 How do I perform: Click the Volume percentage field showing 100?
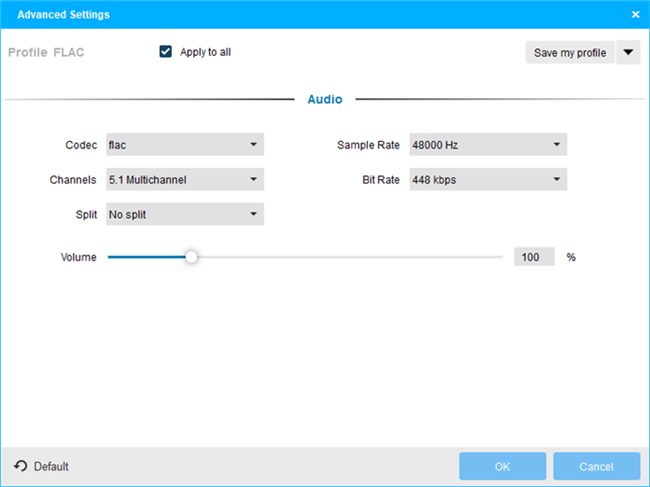point(533,257)
